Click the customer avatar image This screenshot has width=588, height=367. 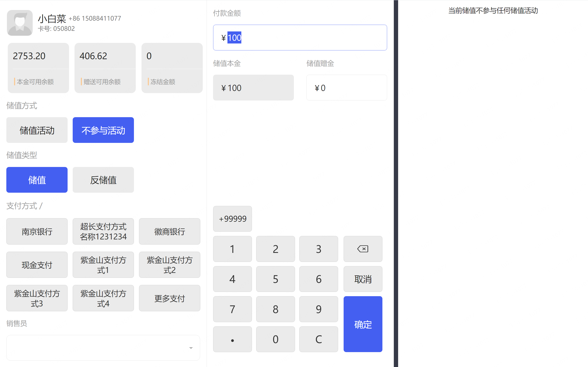[20, 23]
